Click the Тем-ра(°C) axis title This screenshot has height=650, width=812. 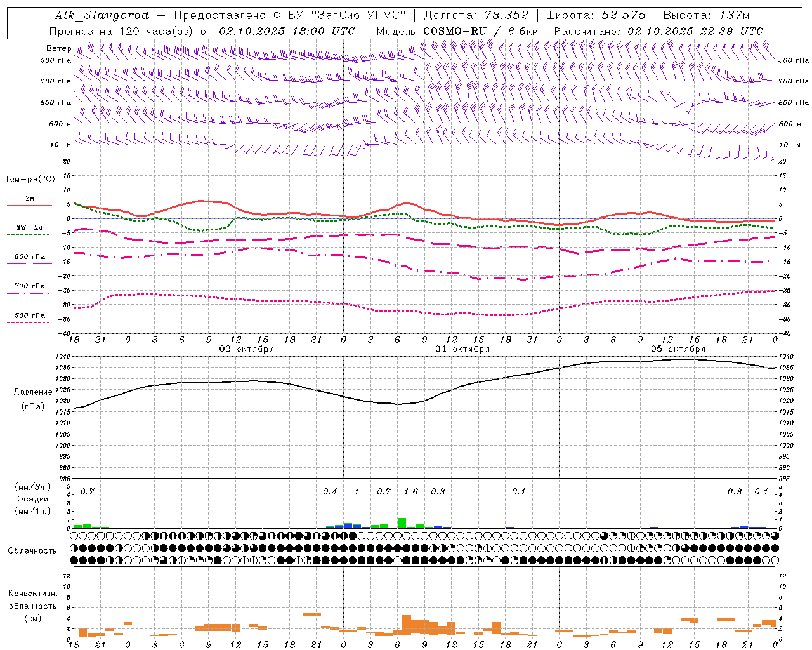pyautogui.click(x=30, y=180)
